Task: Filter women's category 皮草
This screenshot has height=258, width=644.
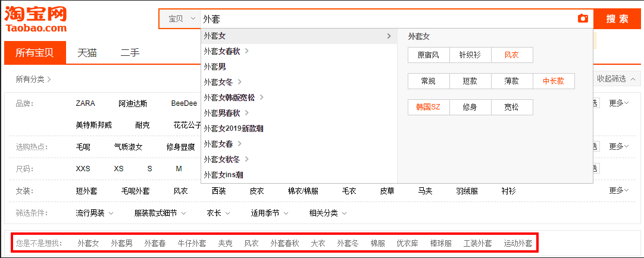Action: coord(387,191)
